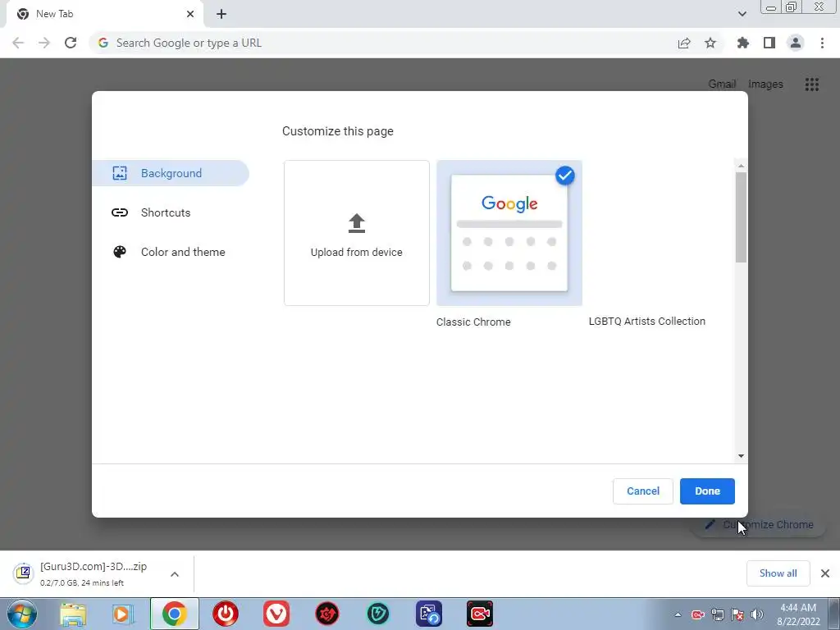Expand the download item options chevron
This screenshot has width=840, height=630.
point(175,574)
